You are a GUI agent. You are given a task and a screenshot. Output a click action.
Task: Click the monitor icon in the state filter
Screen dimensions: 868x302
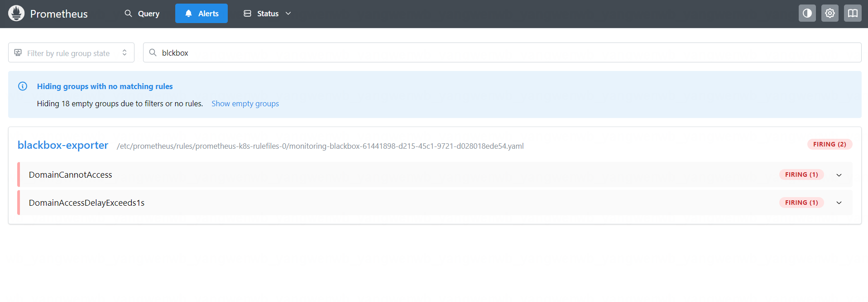18,53
